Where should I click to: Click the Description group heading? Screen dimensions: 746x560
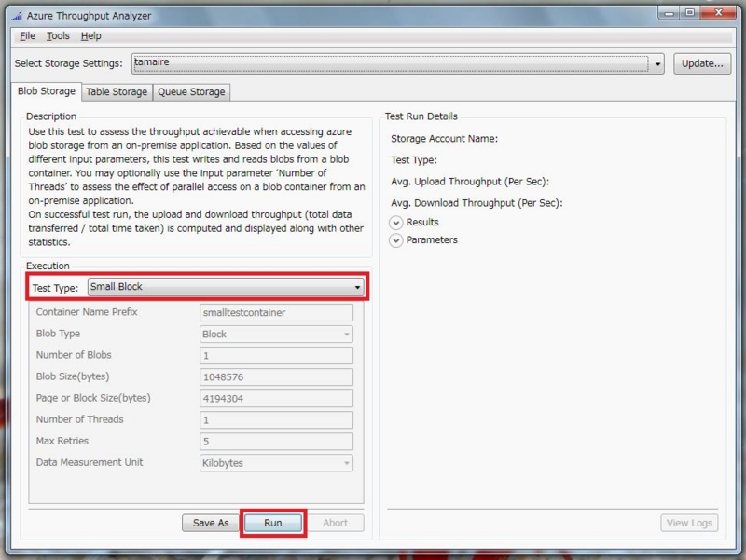[51, 116]
